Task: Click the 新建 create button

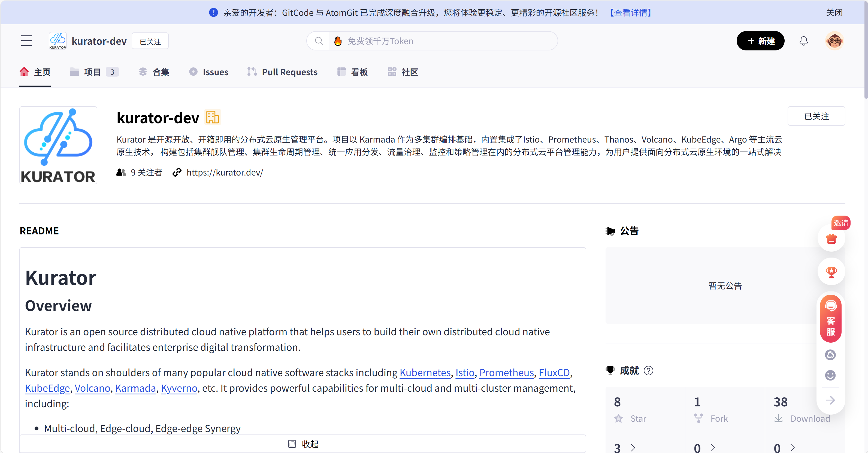Action: [x=761, y=41]
